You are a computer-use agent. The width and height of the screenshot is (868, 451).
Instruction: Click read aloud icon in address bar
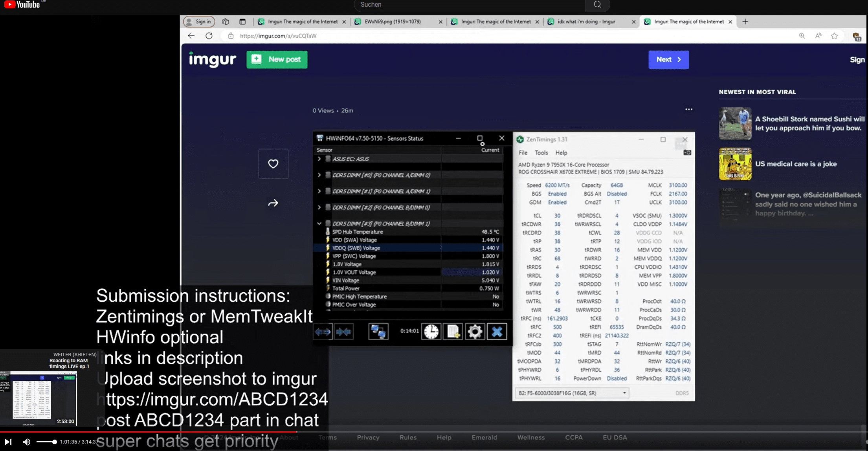tap(818, 36)
